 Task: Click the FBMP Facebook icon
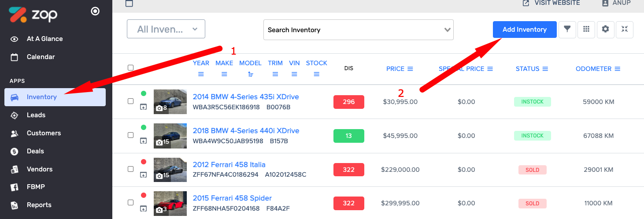coord(15,187)
